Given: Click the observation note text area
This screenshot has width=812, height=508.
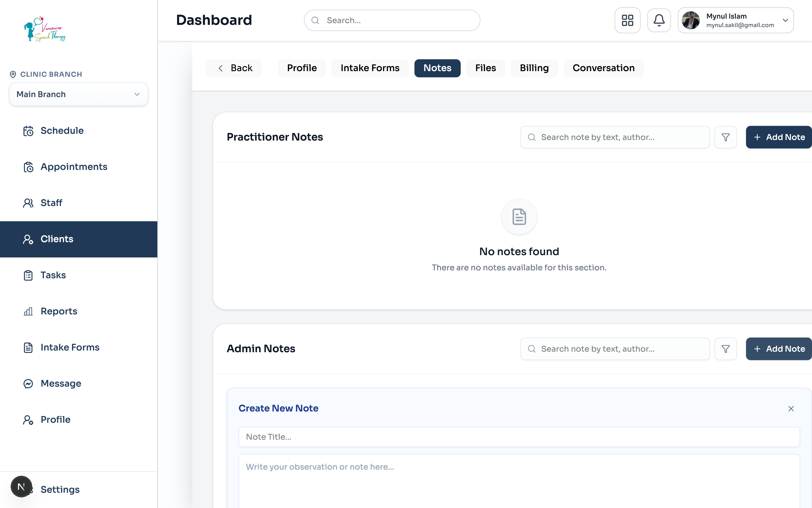Looking at the screenshot, I should (519, 481).
